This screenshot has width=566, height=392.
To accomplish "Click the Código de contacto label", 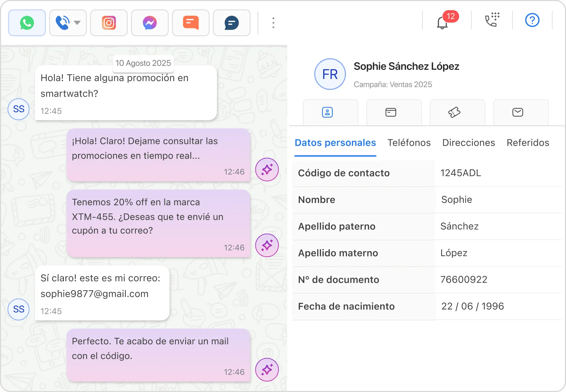I will tap(344, 173).
